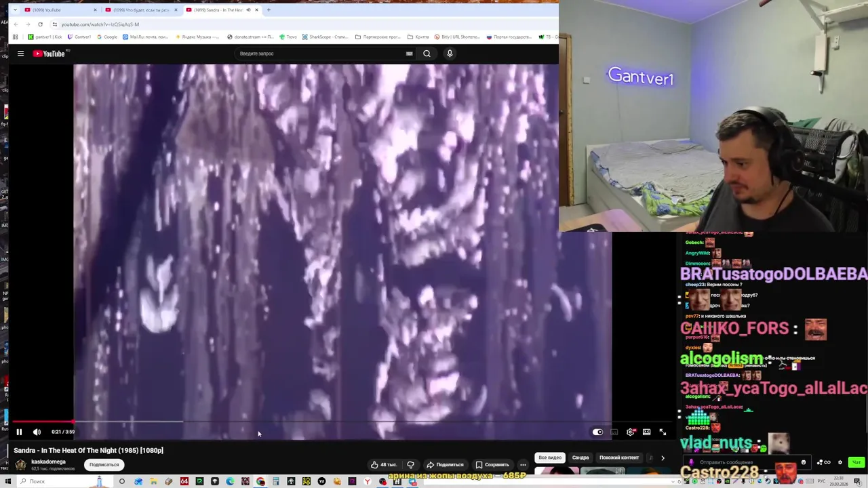
Task: Select Сандра filter chip
Action: click(580, 457)
